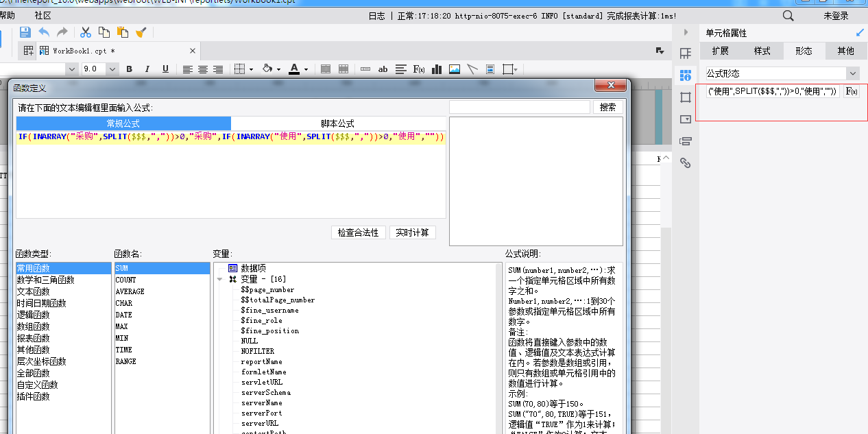Apply underline formatting to the cell
This screenshot has height=434, width=868.
tap(165, 69)
